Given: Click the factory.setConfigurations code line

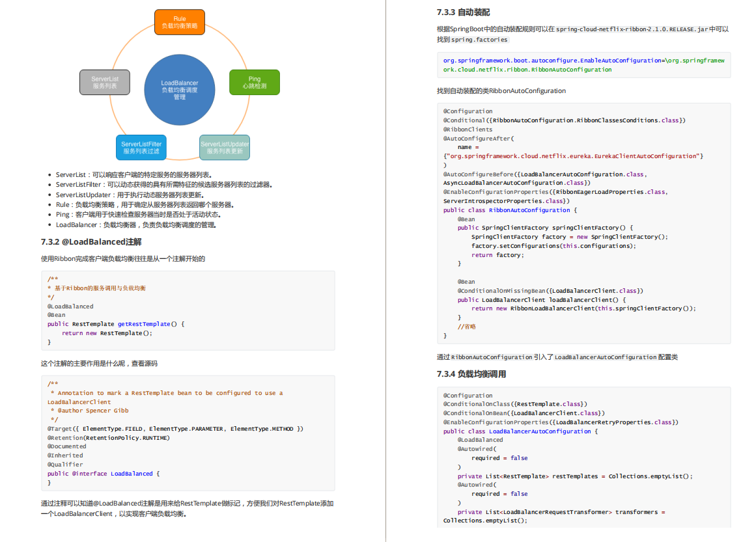Looking at the screenshot, I should pyautogui.click(x=553, y=246).
